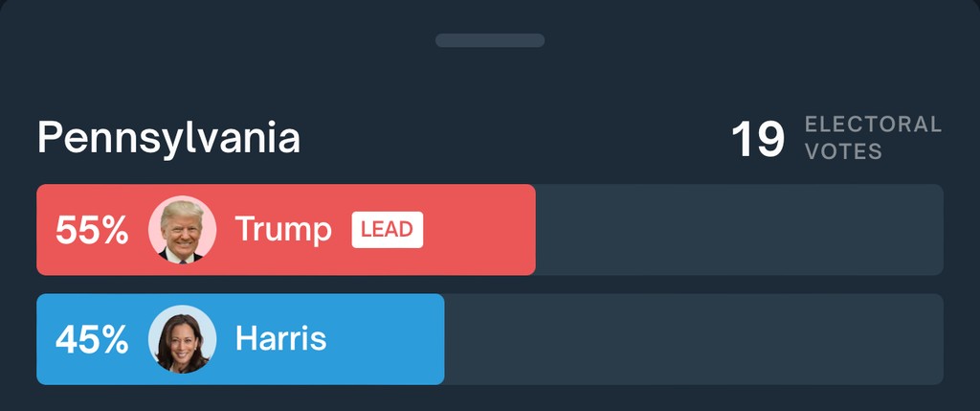This screenshot has height=411, width=980.
Task: Click the gap between the two candidate bars
Action: [490, 285]
